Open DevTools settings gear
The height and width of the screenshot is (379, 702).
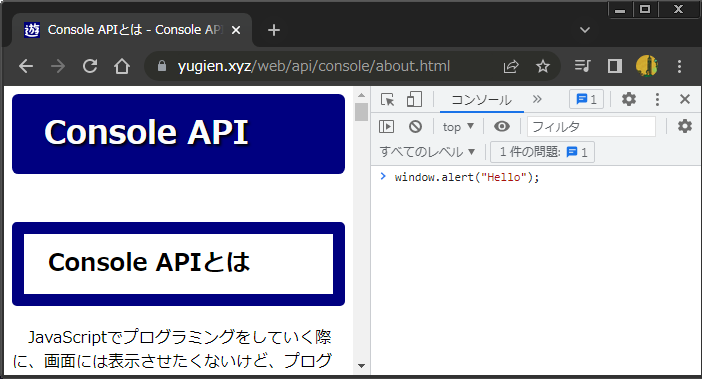coord(629,99)
